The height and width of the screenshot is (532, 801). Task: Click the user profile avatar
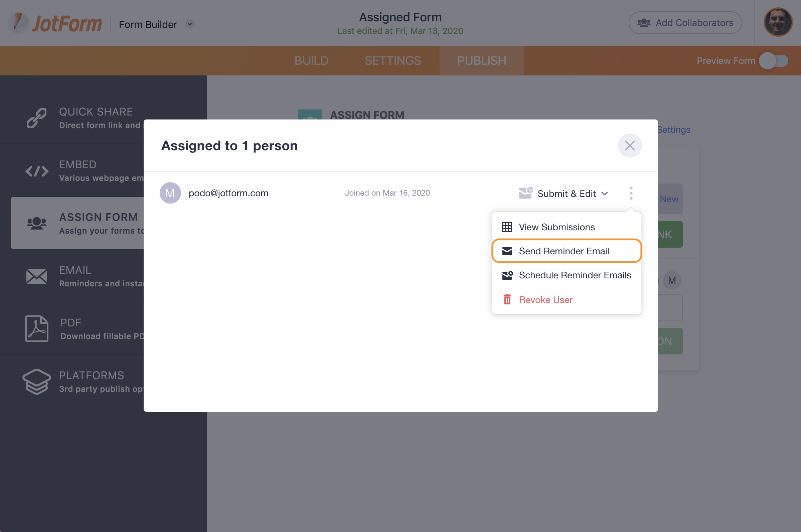(778, 22)
